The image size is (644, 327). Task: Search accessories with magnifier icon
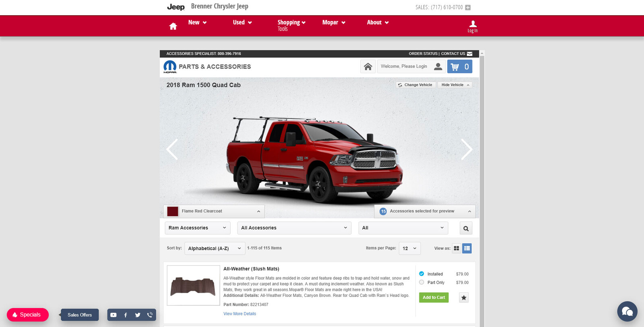click(x=466, y=228)
